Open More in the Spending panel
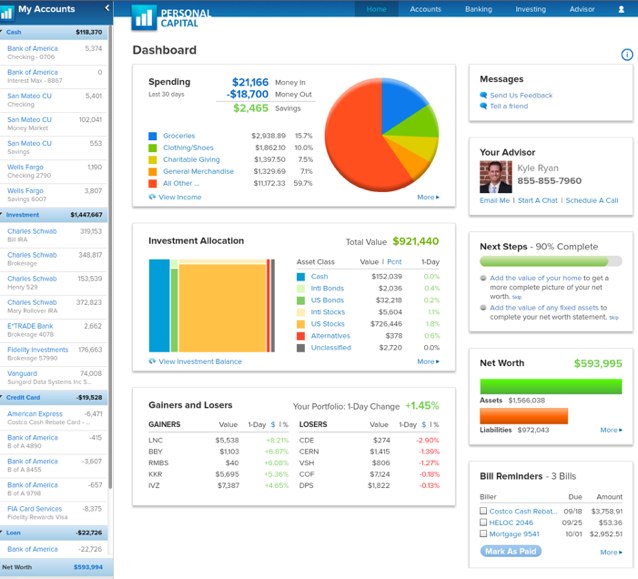The width and height of the screenshot is (638, 579). tap(428, 197)
